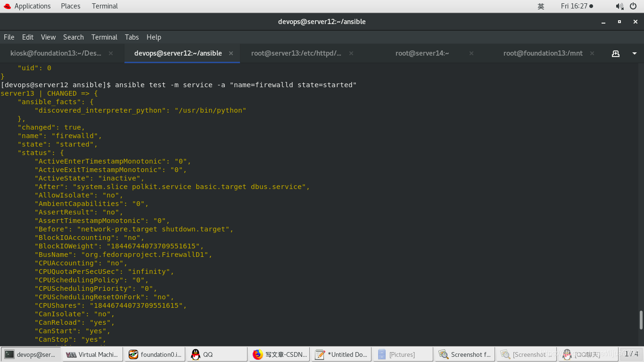Screen dimensions: 644x362
Task: Select the devops@server12:~/ansible tab
Action: point(178,53)
